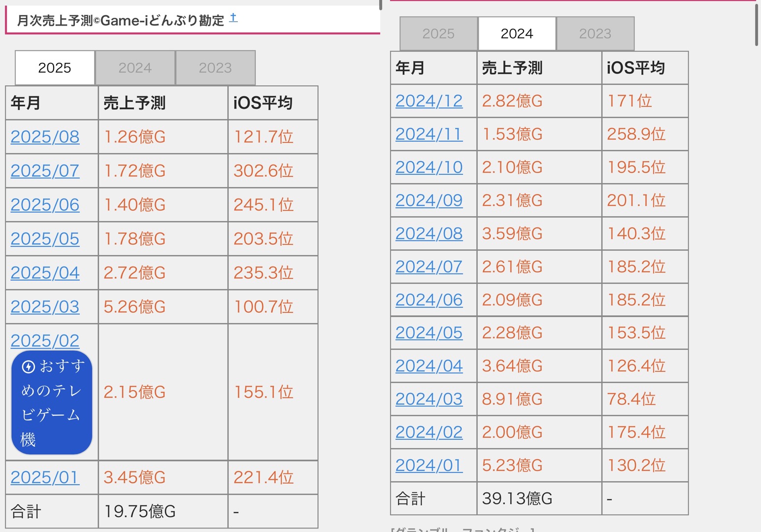The image size is (761, 532).
Task: Open the 2024/07 month link
Action: [x=429, y=266]
